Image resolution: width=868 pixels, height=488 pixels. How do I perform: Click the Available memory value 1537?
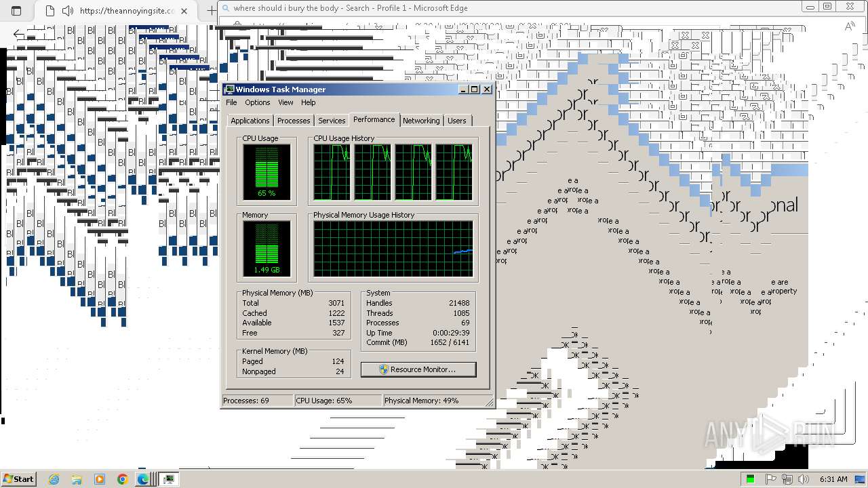click(x=336, y=323)
